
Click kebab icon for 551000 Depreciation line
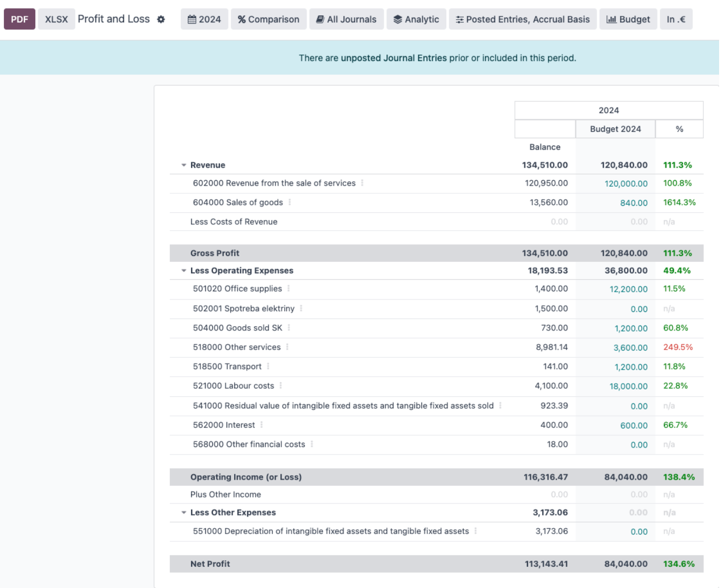[476, 531]
